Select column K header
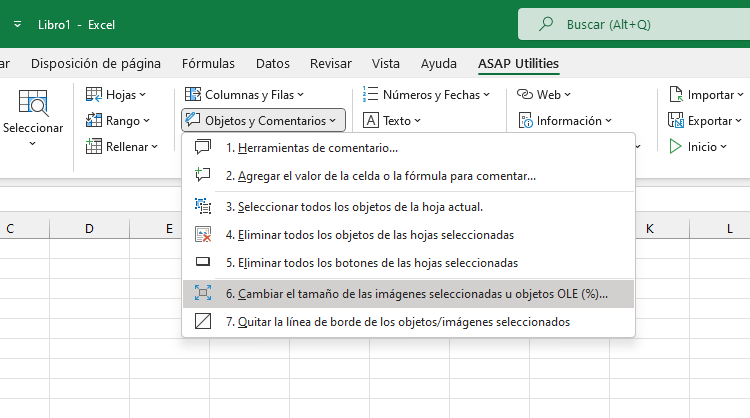 pyautogui.click(x=662, y=229)
